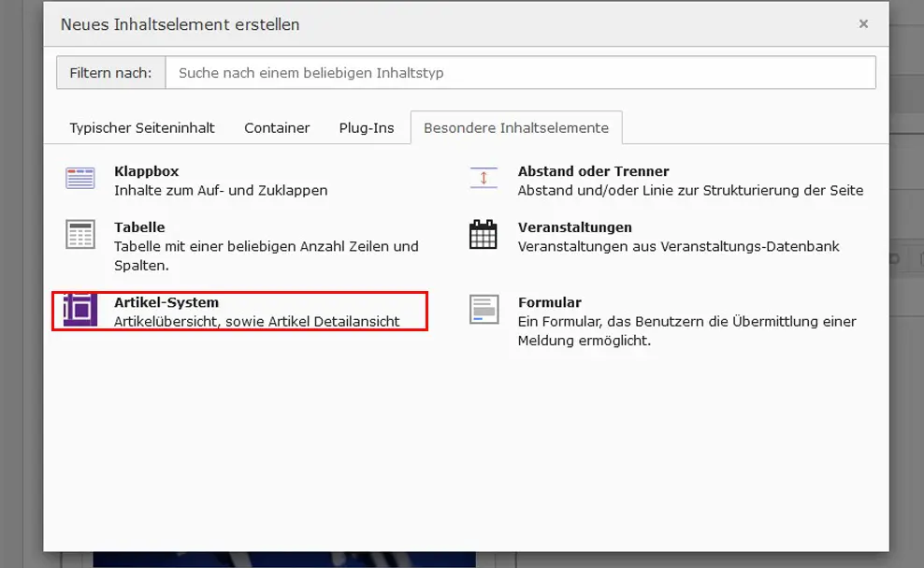This screenshot has width=924, height=568.
Task: Choose the Klappbox title link
Action: [146, 171]
